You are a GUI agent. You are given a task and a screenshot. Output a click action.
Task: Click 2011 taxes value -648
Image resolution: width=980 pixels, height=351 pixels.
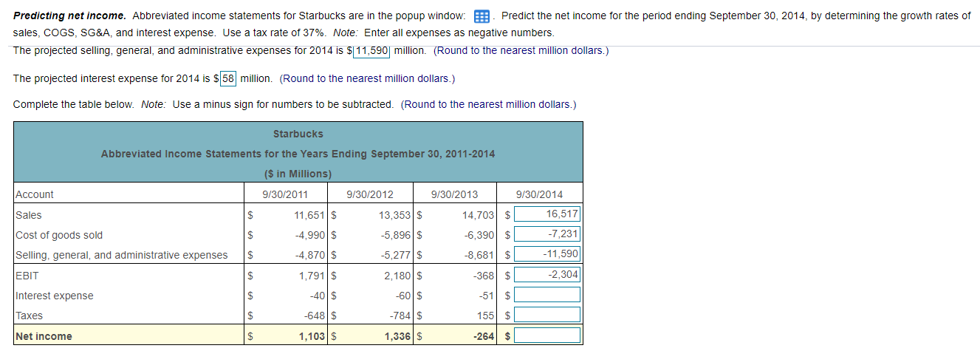click(315, 316)
